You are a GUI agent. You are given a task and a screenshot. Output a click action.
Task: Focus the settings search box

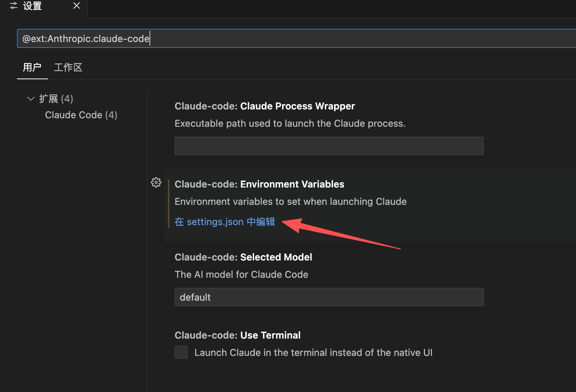click(x=295, y=39)
